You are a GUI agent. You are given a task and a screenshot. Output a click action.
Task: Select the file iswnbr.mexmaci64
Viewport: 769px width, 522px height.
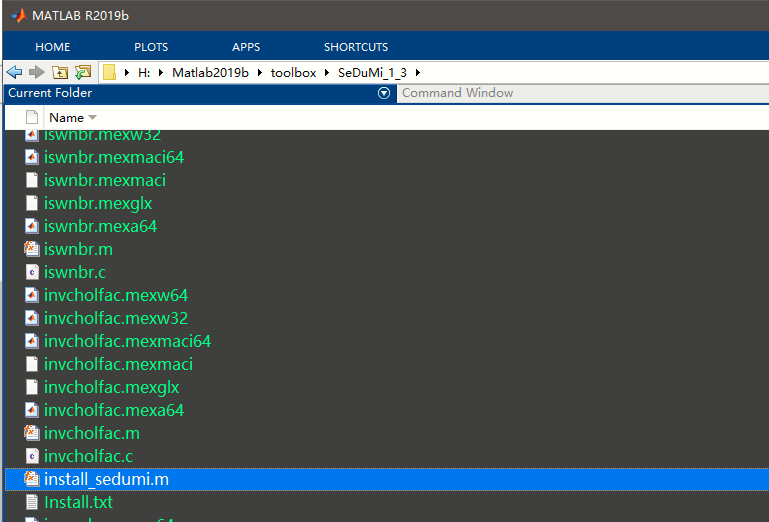point(114,157)
